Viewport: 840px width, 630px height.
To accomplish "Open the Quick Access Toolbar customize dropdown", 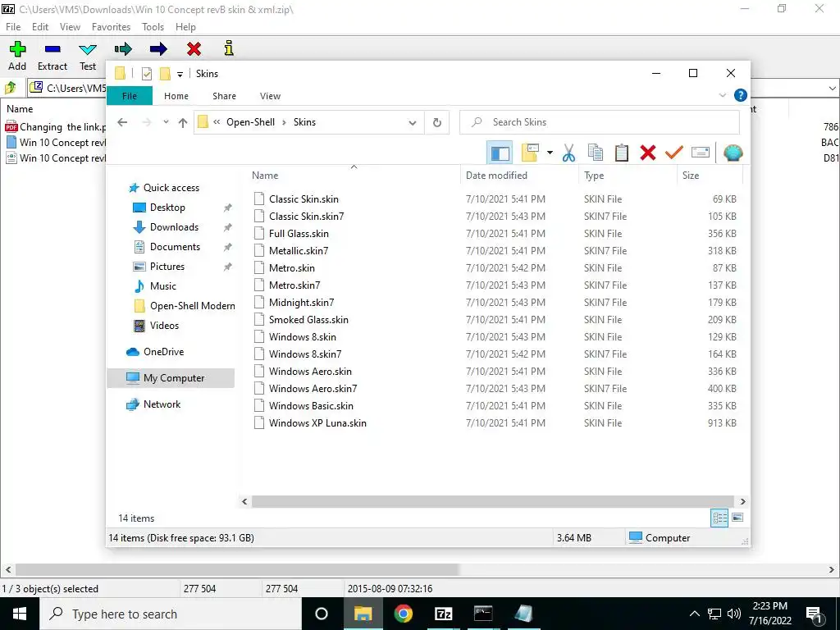I will [180, 74].
